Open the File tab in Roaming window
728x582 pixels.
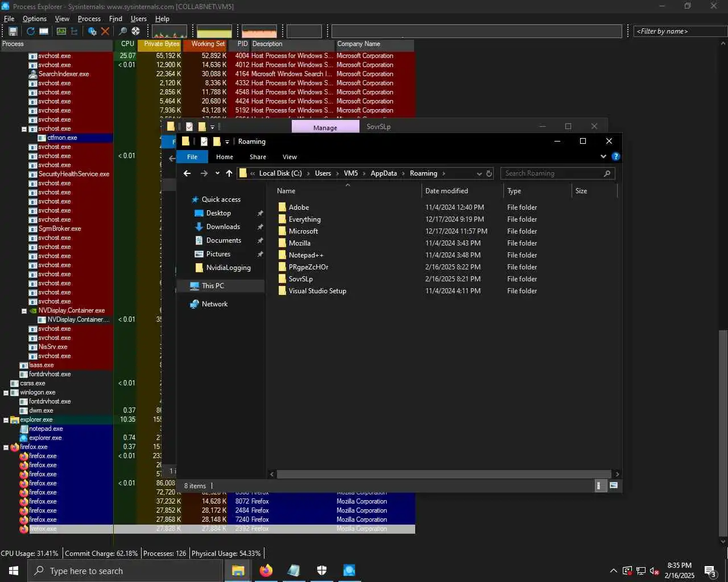[x=192, y=157]
